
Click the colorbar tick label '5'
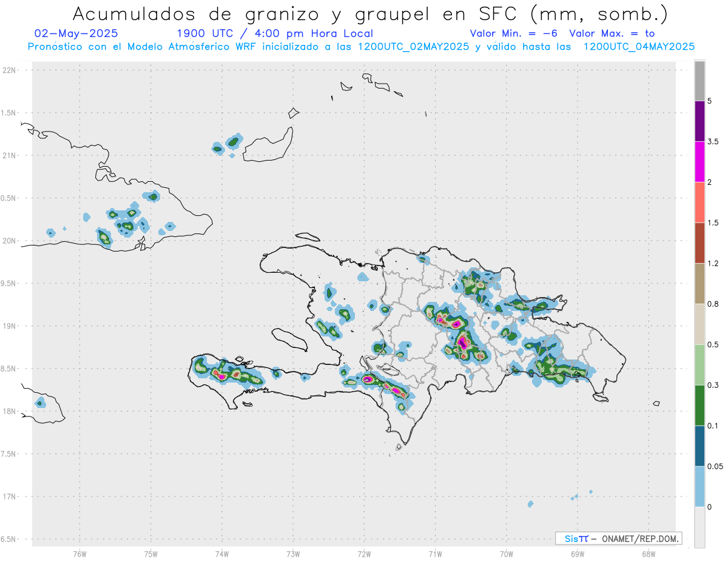click(710, 101)
